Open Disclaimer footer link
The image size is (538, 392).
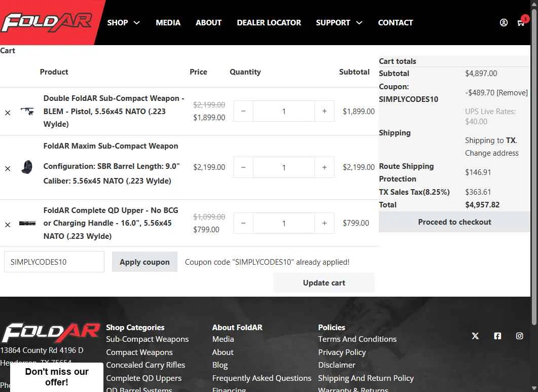point(337,365)
